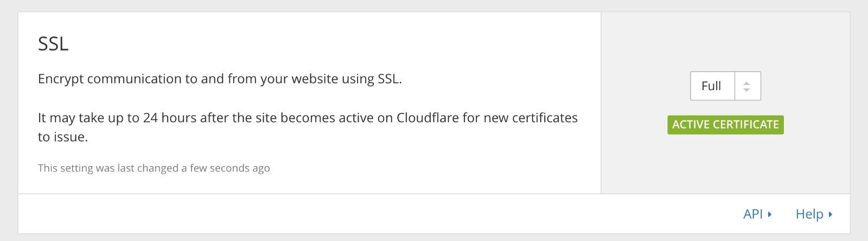Click the 'Encrypt communication' description line
Image resolution: width=868 pixels, height=241 pixels.
(220, 79)
